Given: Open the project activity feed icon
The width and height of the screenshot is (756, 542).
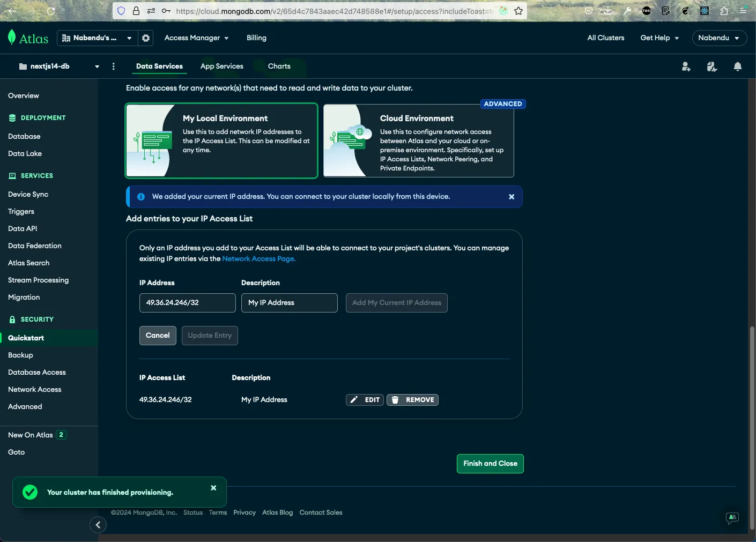Looking at the screenshot, I should 712,66.
